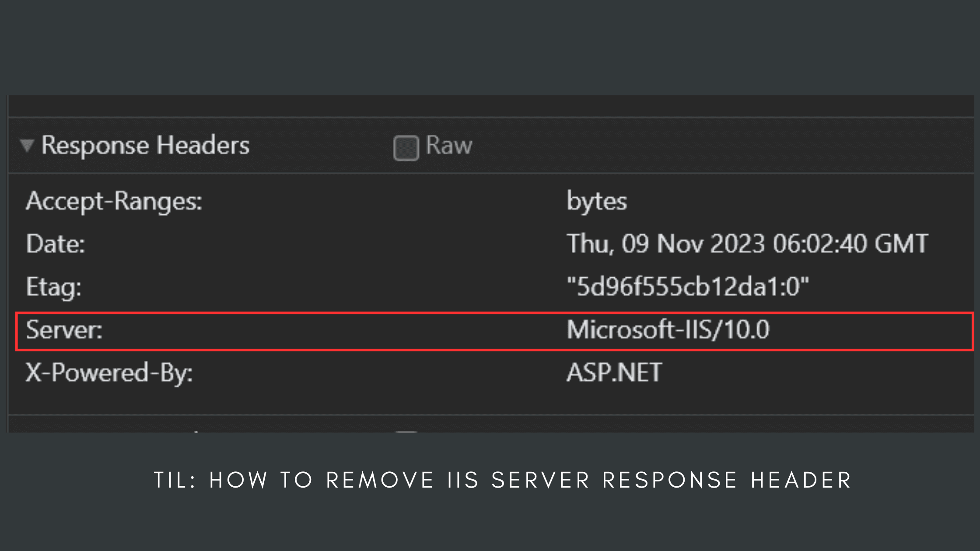Click the TIL caption text at bottom
The height and width of the screenshot is (551, 980).
tap(490, 480)
